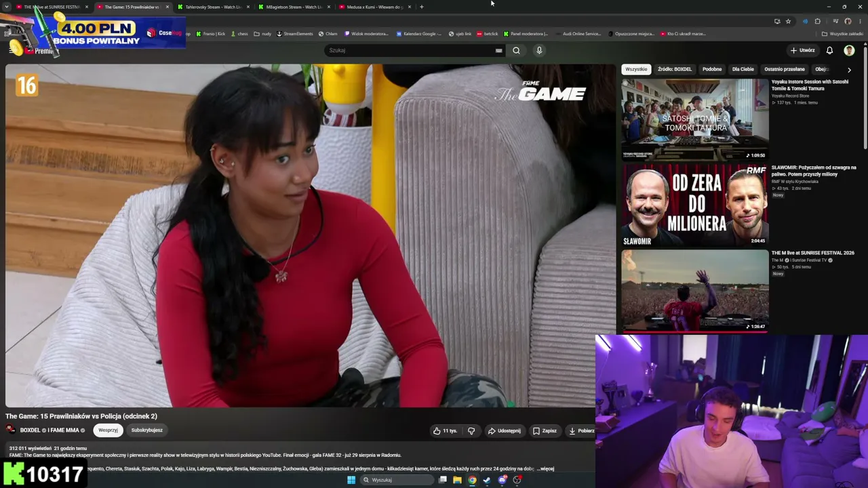Click the 'Pobierz' download button
Image resolution: width=868 pixels, height=488 pixels.
(581, 430)
